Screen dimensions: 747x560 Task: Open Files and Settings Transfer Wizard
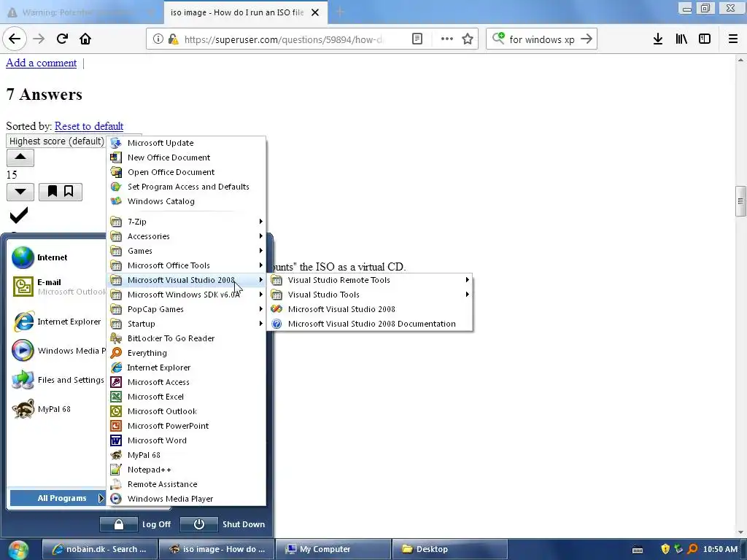coord(58,380)
